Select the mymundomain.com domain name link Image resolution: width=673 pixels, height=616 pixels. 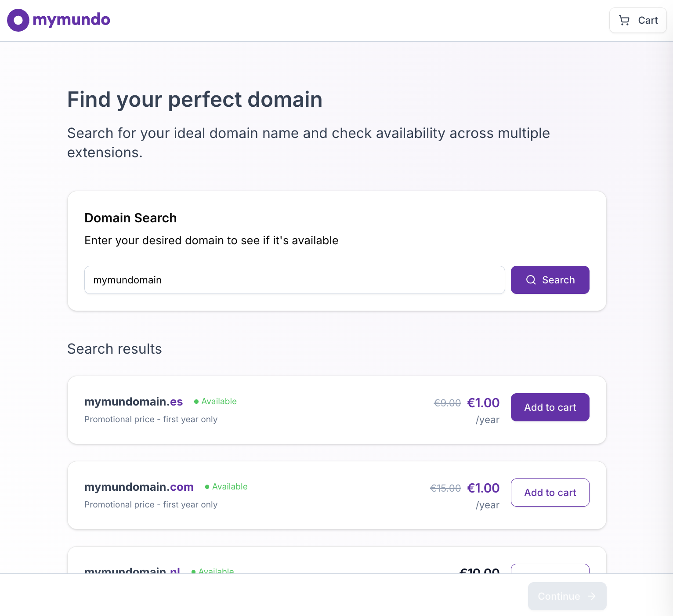[139, 487]
